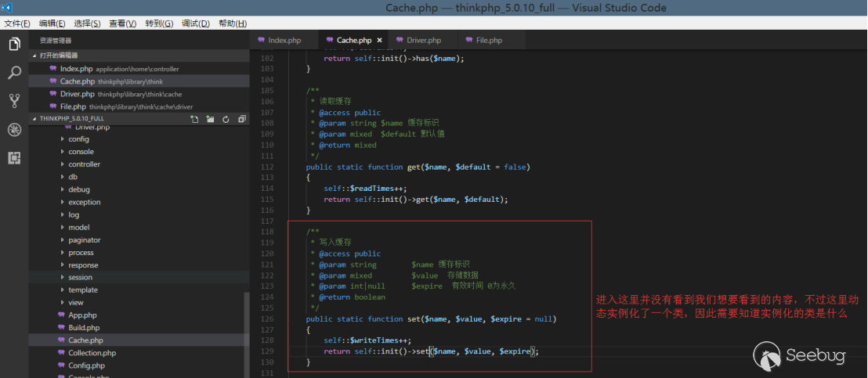Click the 'self::$readTimes++;' code line
The height and width of the screenshot is (378, 868).
click(x=365, y=189)
